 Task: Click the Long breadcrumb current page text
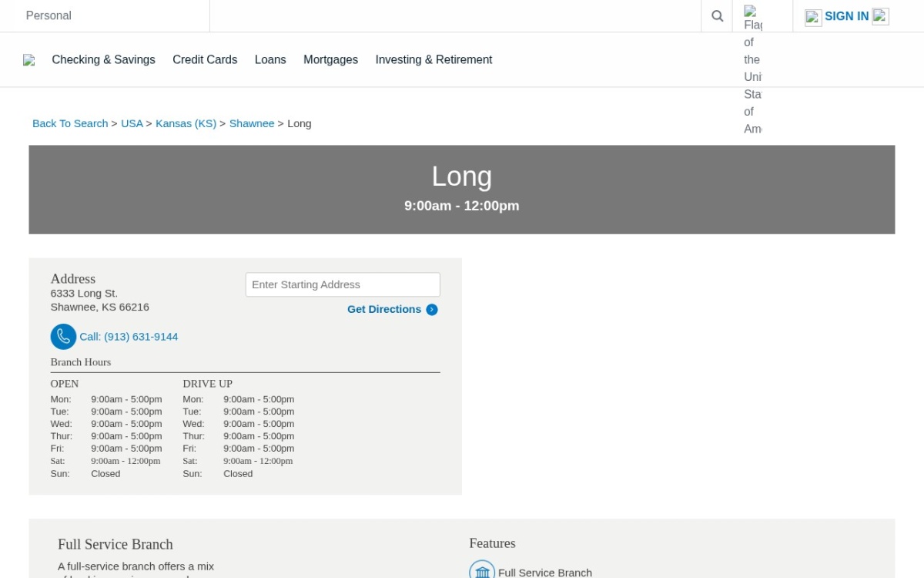[300, 123]
